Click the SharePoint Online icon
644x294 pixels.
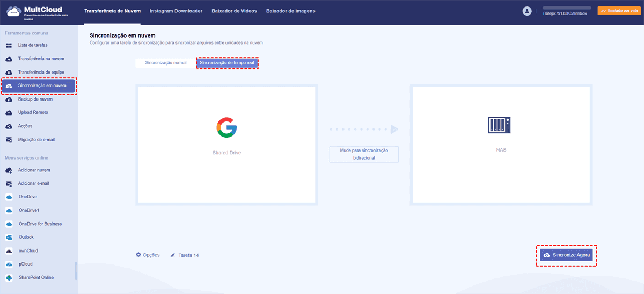pos(9,278)
